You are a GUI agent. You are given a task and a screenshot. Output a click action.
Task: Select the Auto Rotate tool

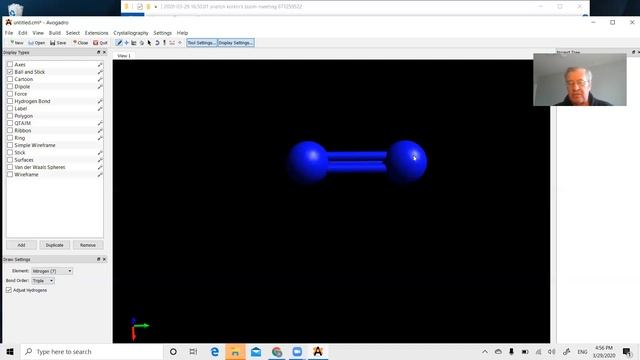157,43
